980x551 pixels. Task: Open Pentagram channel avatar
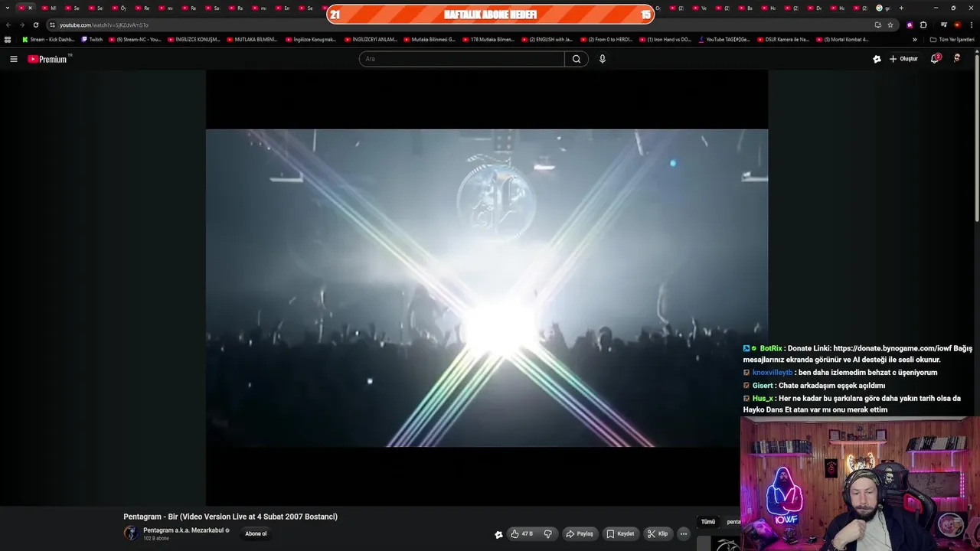tap(131, 533)
